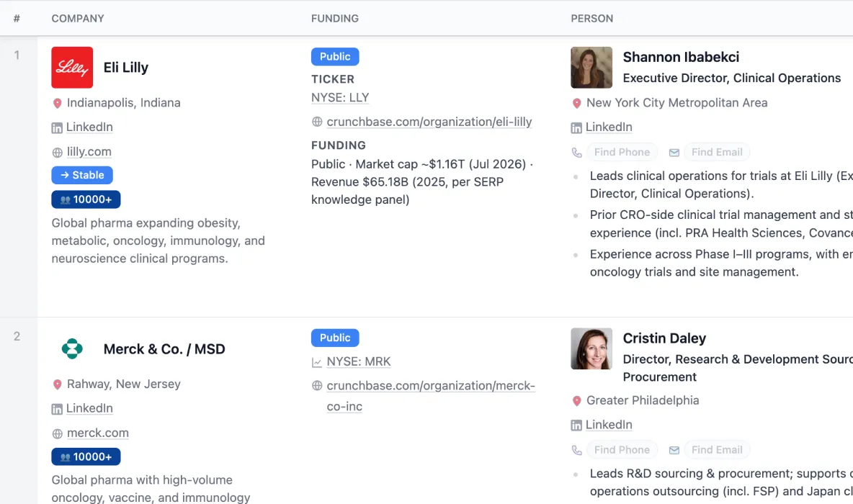Click the envelope icon in Shannon Ibabekci's contact row
This screenshot has width=853, height=504.
coord(674,153)
